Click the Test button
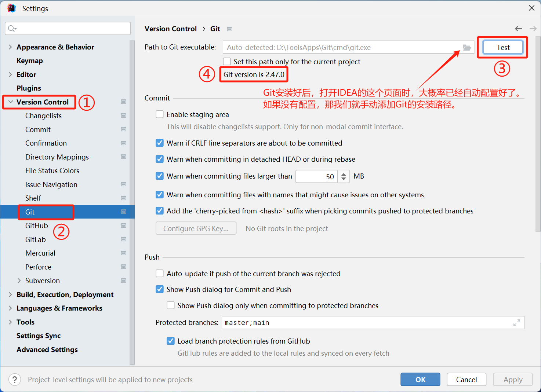 click(x=503, y=47)
